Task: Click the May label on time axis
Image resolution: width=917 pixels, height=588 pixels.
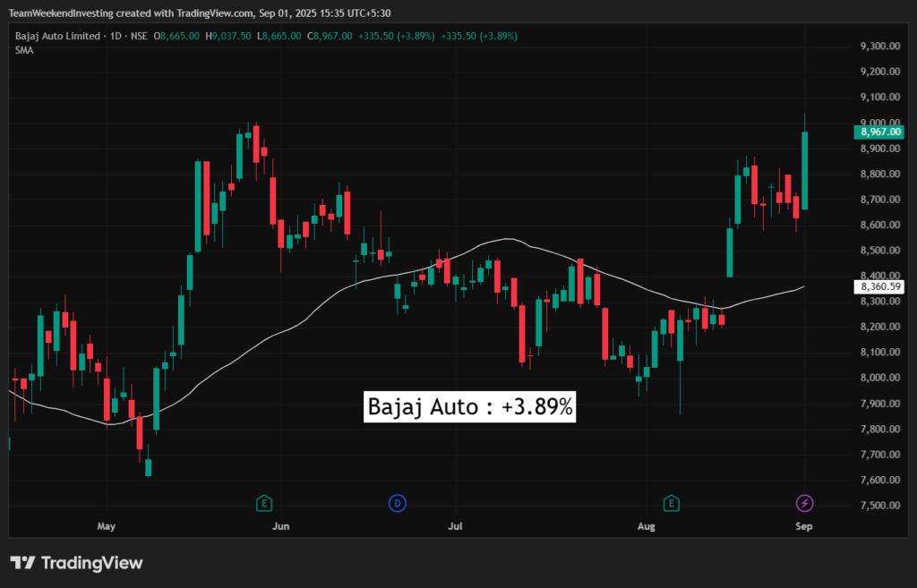Action: [x=106, y=526]
